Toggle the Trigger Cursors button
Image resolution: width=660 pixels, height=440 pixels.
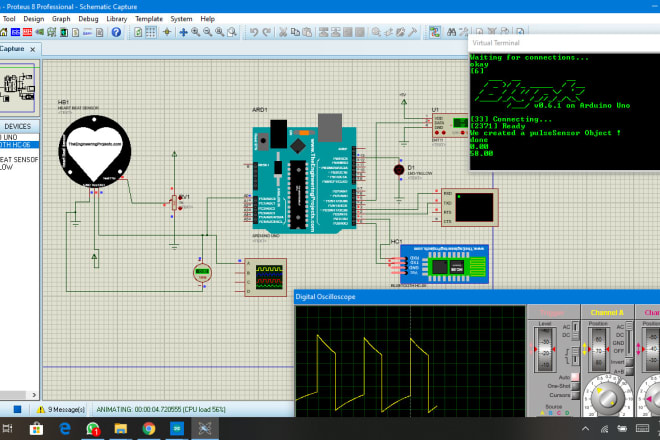pyautogui.click(x=575, y=395)
